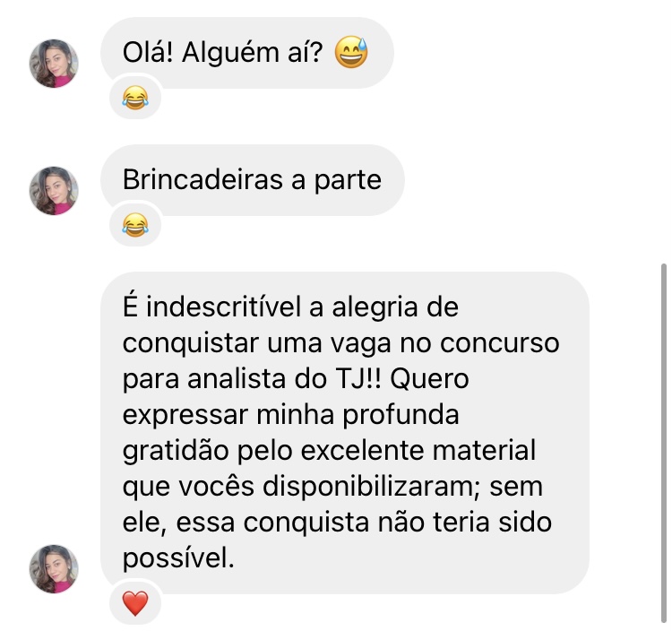Click the laughing emoji reaction under 'Olá! Alguém aí?'
Viewport: 672px width, 631px height.
[x=135, y=98]
